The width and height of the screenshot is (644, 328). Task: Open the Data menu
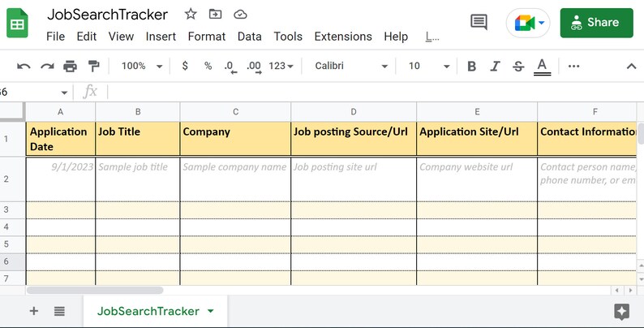click(249, 37)
